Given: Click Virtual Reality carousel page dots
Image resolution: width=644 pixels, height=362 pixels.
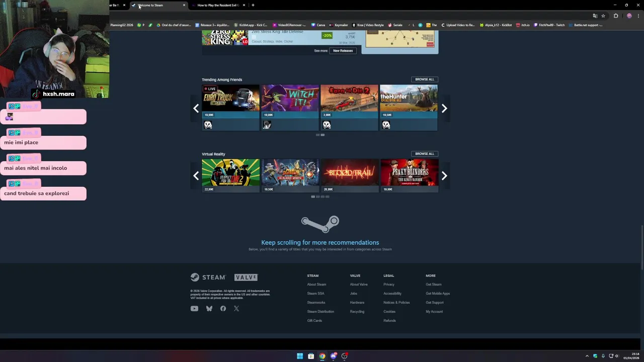Looking at the screenshot, I should 320,197.
